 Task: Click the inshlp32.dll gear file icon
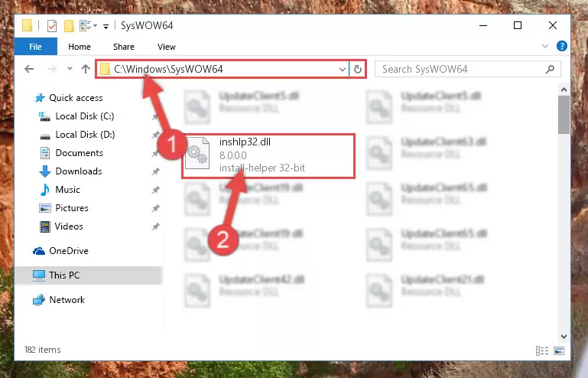[x=197, y=153]
